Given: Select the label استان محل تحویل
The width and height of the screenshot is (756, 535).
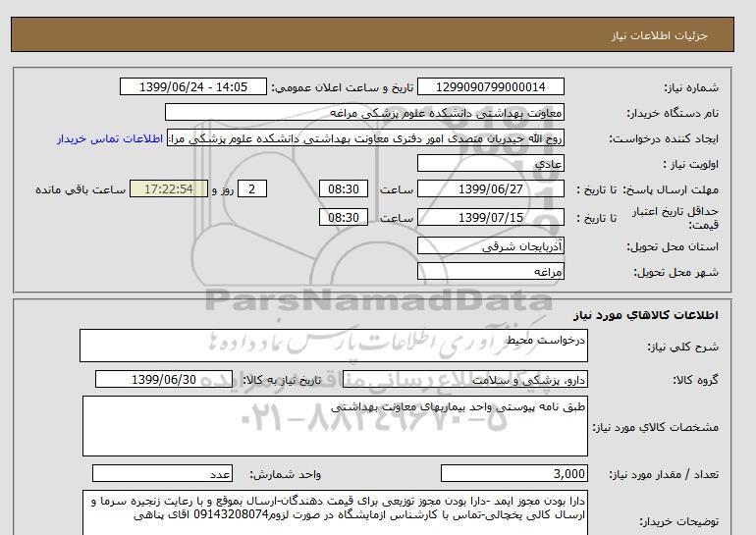Looking at the screenshot, I should tap(673, 246).
